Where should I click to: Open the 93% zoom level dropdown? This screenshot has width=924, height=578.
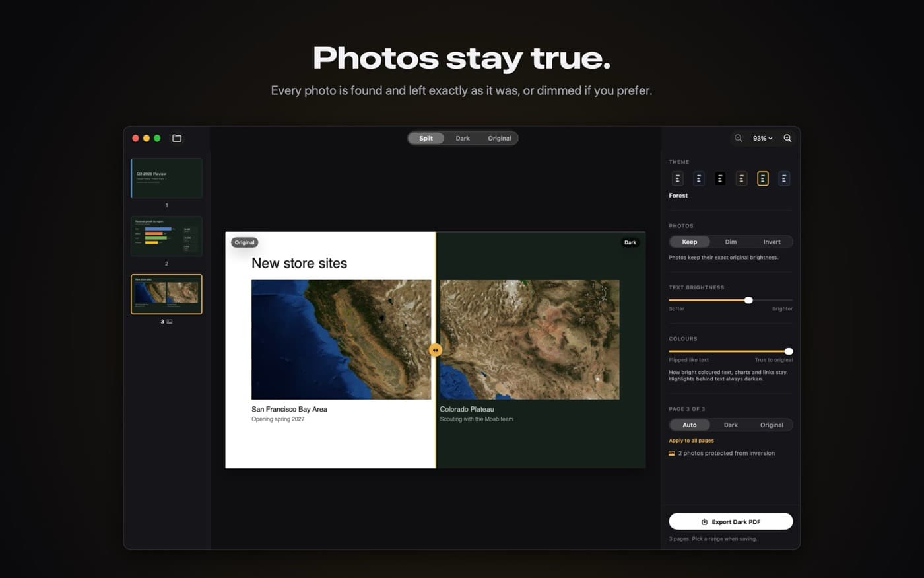click(762, 139)
